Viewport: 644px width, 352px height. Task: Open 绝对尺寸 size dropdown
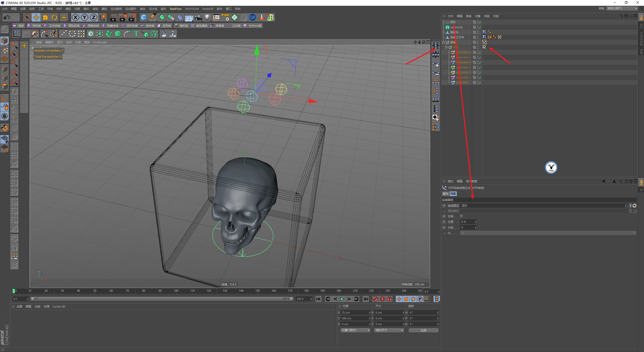coord(389,330)
